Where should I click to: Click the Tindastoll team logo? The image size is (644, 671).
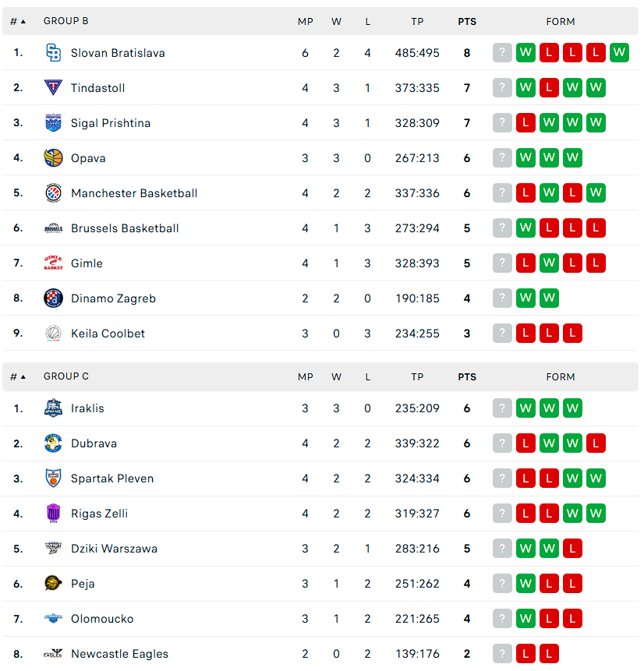53,88
